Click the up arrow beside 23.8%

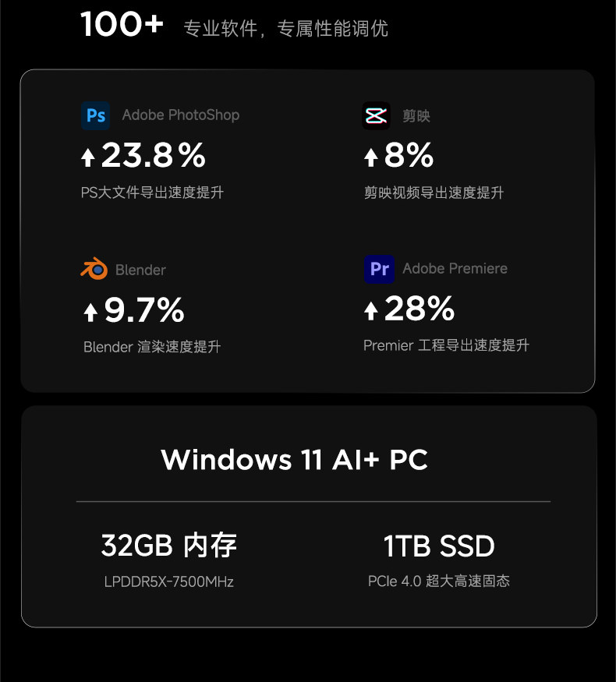pos(88,157)
